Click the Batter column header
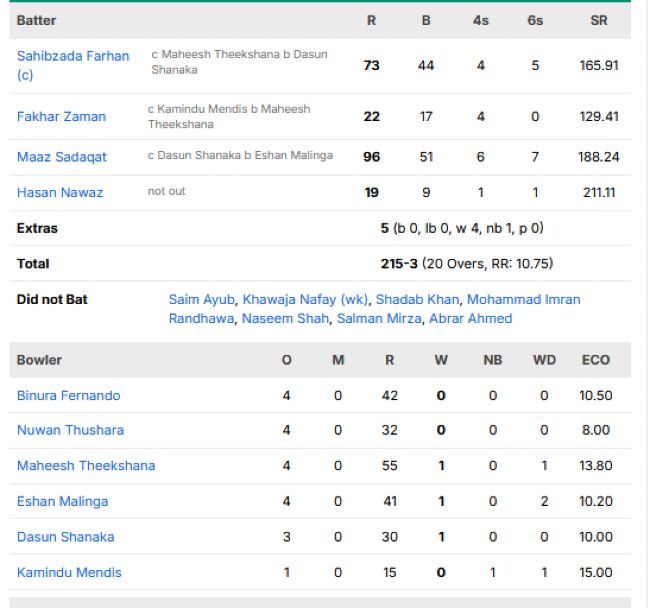 [36, 20]
